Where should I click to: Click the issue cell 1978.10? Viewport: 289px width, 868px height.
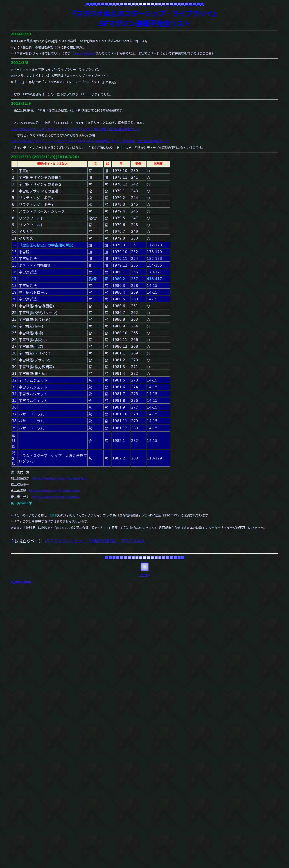120,171
